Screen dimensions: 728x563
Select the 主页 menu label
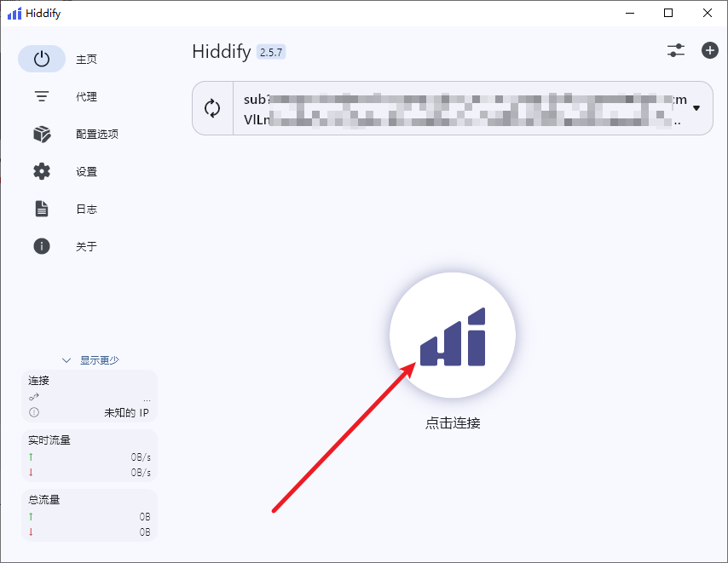[x=86, y=60]
